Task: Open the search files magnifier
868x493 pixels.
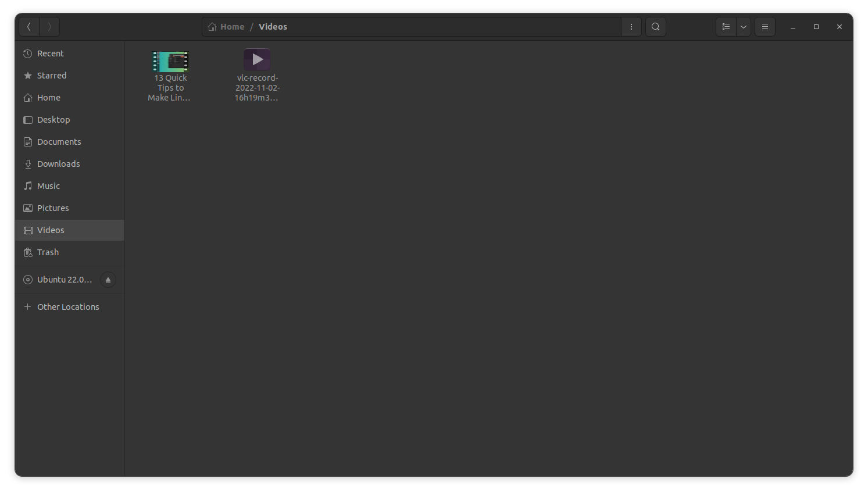Action: (655, 27)
